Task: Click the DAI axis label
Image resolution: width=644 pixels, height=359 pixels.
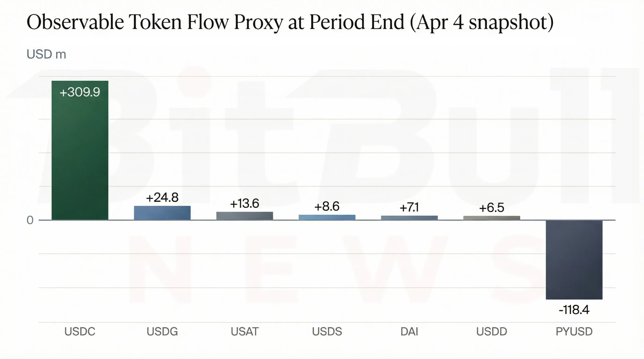Action: 409,332
